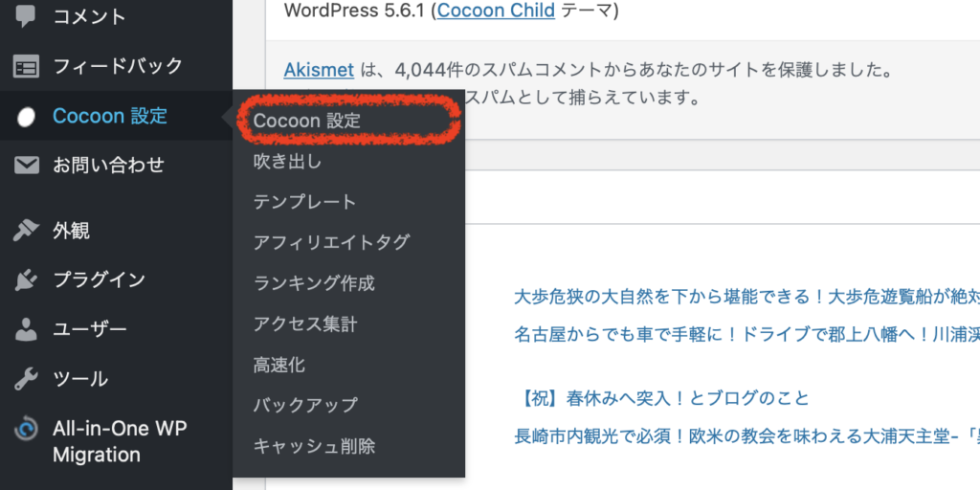This screenshot has height=490, width=980.
Task: Choose アフィリエイトタグ in the submenu
Action: (x=331, y=243)
